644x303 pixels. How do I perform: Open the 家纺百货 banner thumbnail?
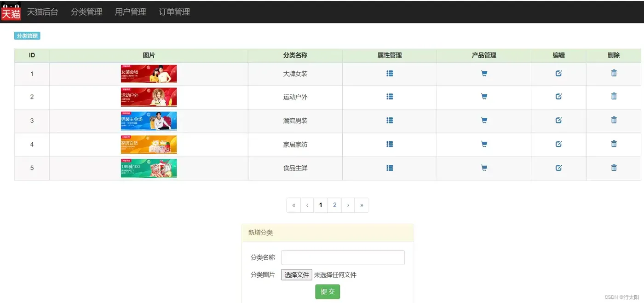point(149,145)
